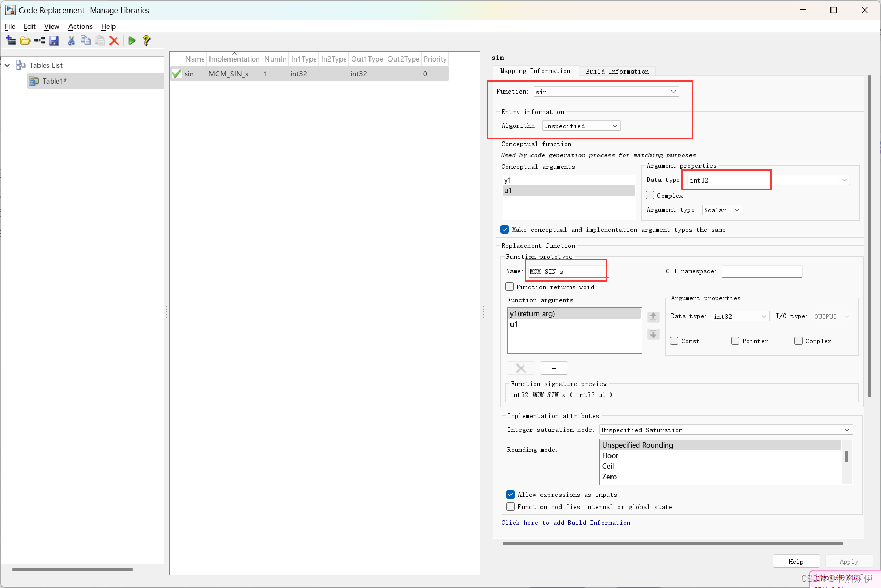Screen dimensions: 881x588
Task: Click the C++ namespace input field
Action: [762, 271]
